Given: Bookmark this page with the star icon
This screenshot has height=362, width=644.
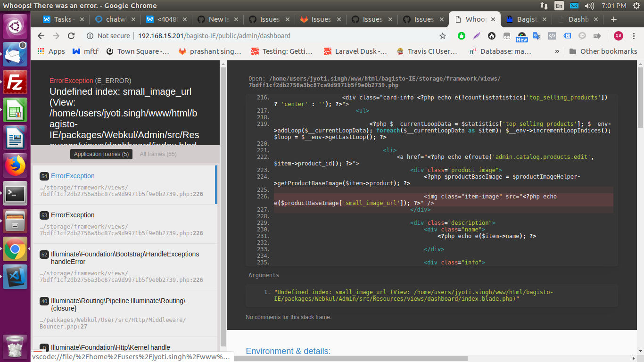Looking at the screenshot, I should tap(442, 36).
